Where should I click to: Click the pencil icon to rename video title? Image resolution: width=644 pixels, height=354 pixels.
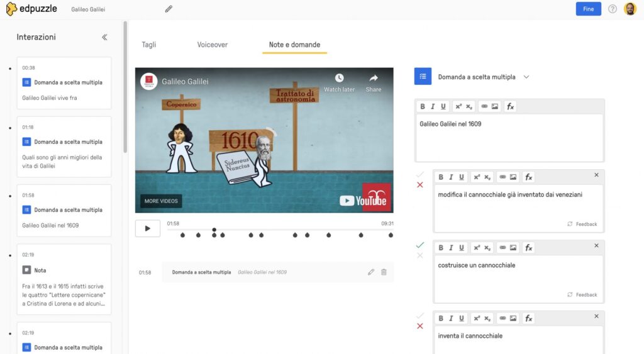[x=169, y=9]
